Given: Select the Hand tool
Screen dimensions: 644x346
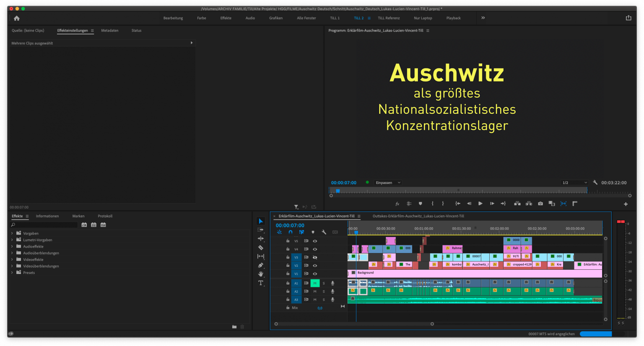Looking at the screenshot, I should pyautogui.click(x=261, y=274).
